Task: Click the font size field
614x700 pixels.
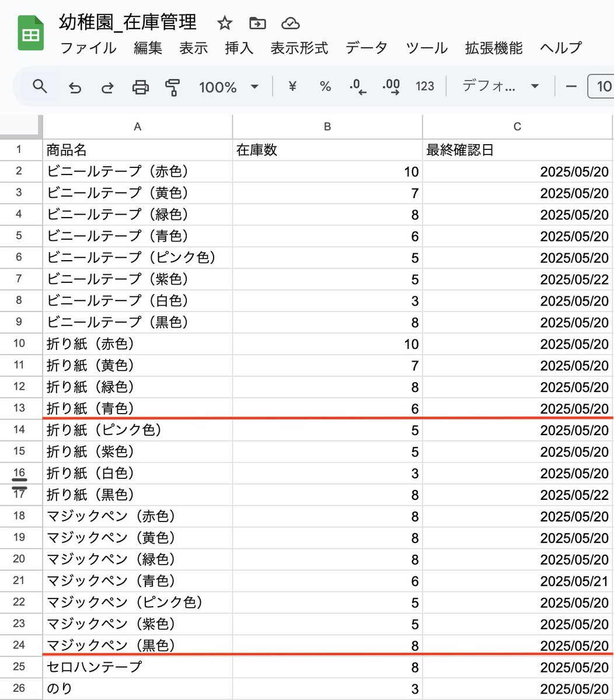Action: 601,87
